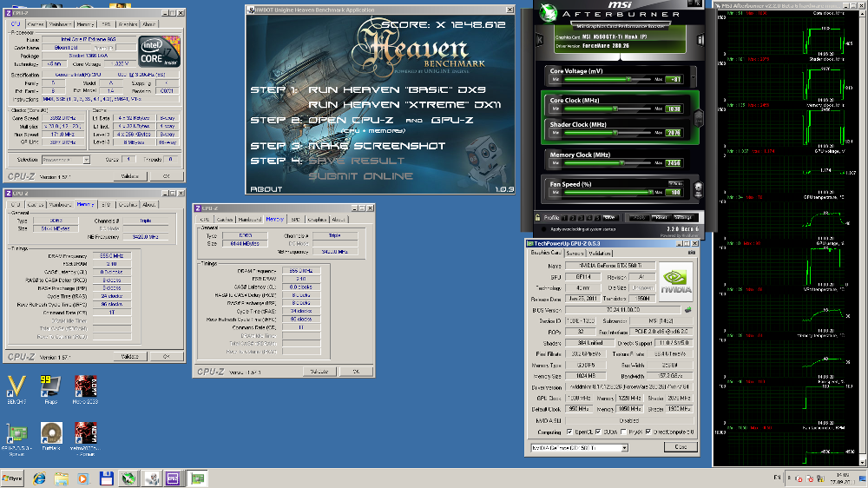868x488 pixels.
Task: Click the Afterburner profile lock icon
Action: pos(537,218)
